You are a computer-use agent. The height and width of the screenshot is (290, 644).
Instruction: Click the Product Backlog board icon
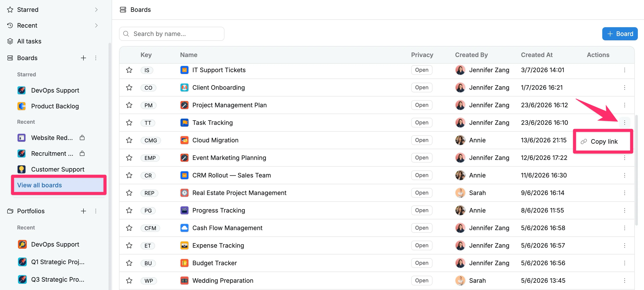[x=22, y=106]
